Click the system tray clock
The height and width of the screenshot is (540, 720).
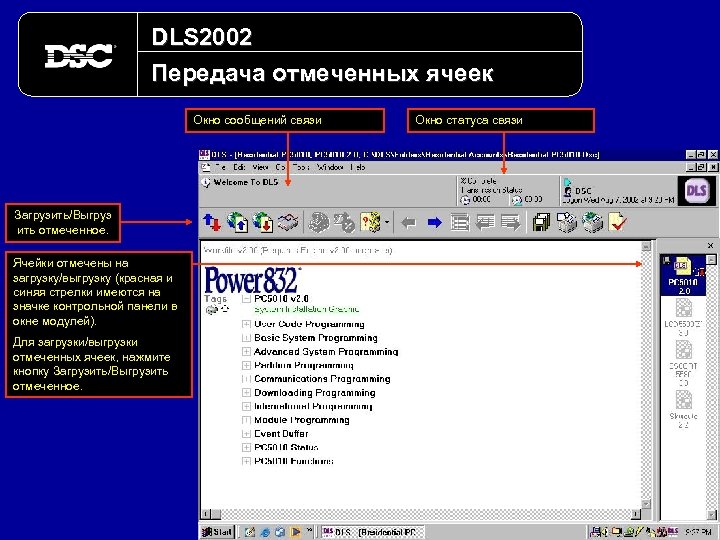[x=699, y=532]
